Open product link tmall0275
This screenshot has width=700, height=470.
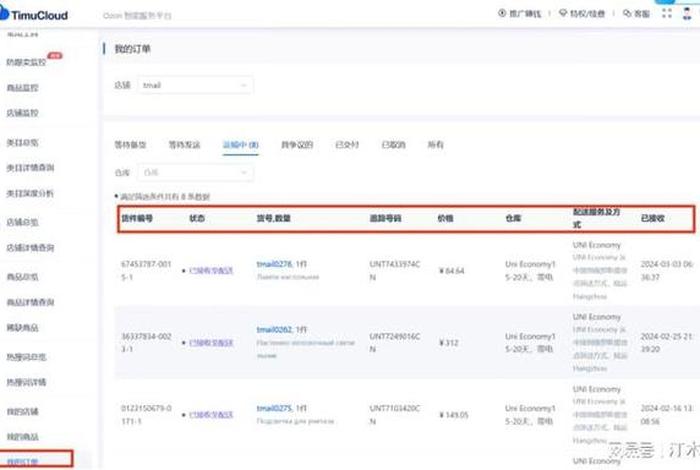[274, 408]
